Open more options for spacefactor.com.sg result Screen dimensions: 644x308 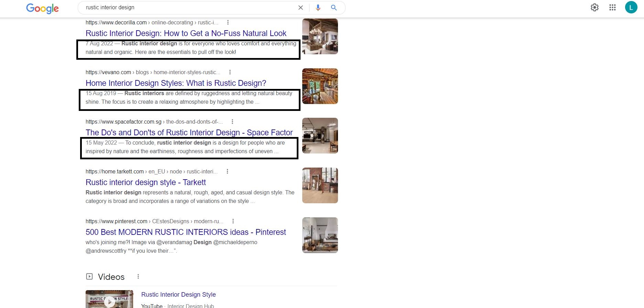coord(232,122)
